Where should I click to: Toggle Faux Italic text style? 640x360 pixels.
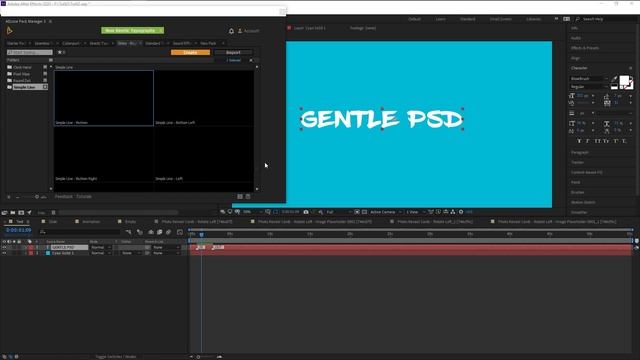pyautogui.click(x=588, y=141)
